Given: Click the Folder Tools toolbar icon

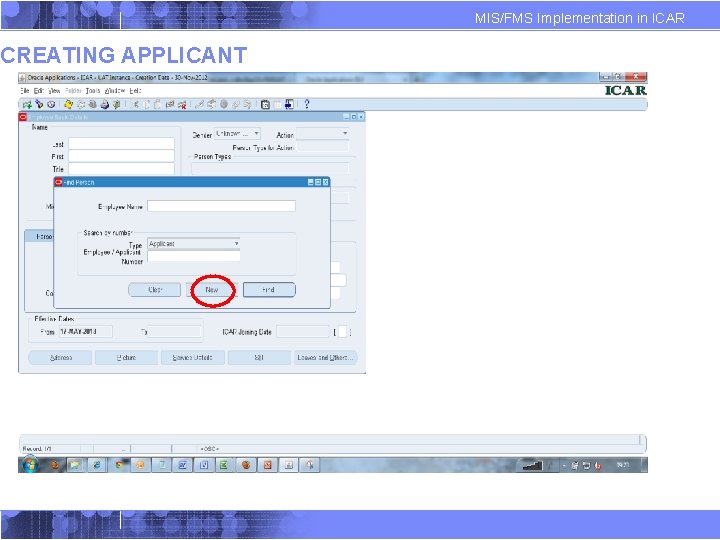Looking at the screenshot, I should [x=248, y=105].
